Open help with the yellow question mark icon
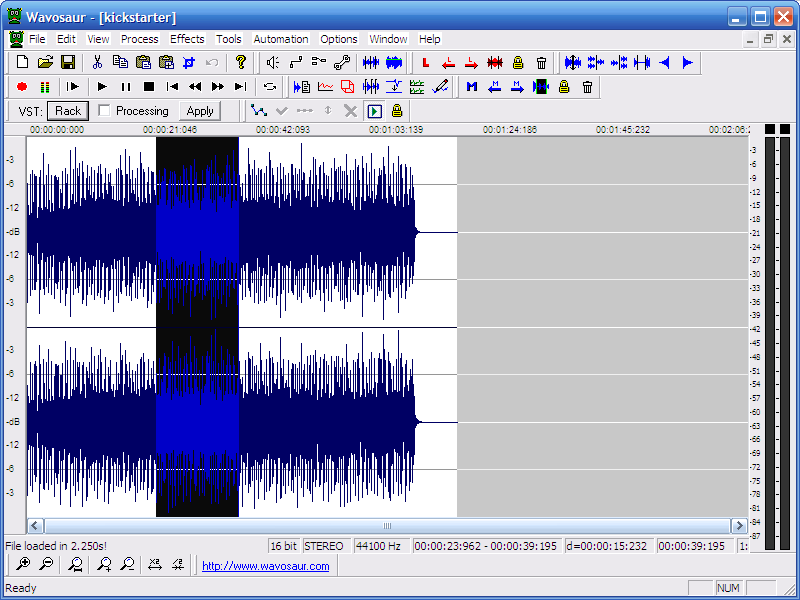The height and width of the screenshot is (600, 800). point(241,62)
